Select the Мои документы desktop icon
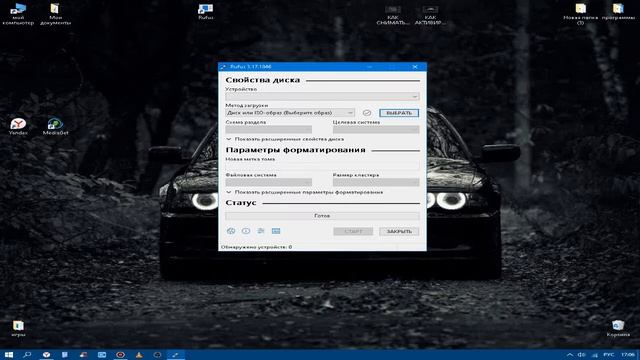 coord(55,14)
